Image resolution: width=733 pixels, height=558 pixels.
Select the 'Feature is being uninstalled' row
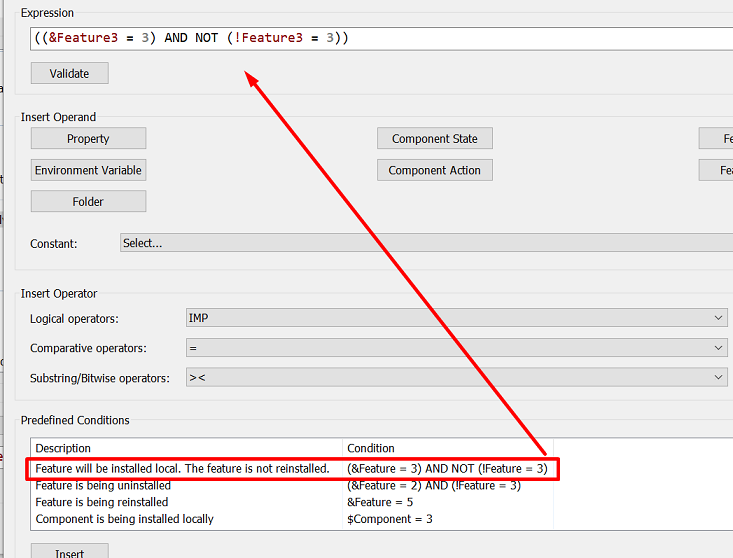coord(103,486)
